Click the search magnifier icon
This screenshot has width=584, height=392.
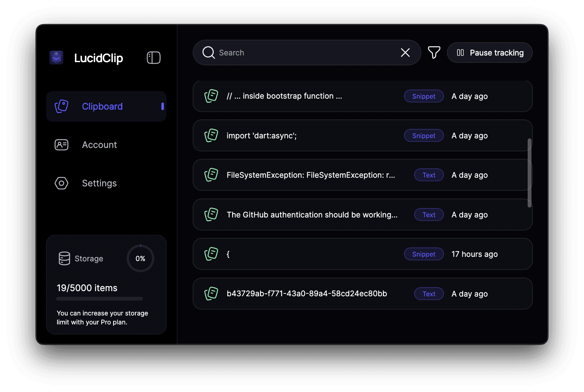pos(208,53)
